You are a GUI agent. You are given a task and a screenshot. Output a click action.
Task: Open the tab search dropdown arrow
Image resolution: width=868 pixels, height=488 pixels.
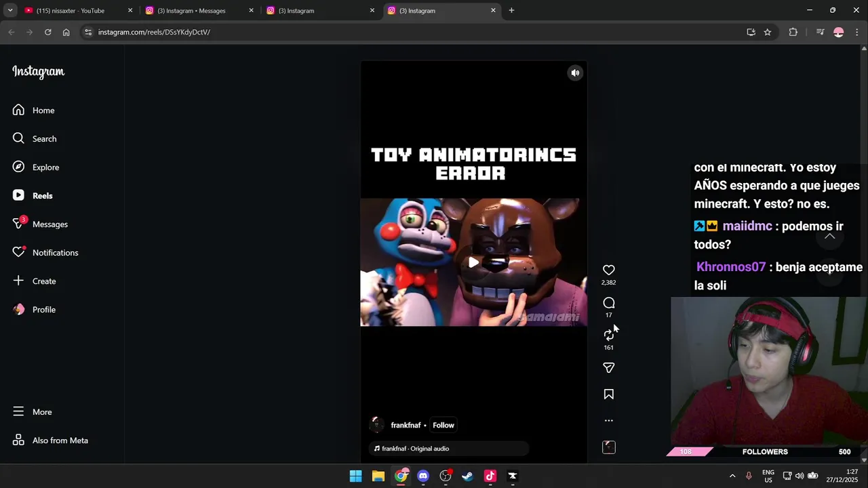10,10
